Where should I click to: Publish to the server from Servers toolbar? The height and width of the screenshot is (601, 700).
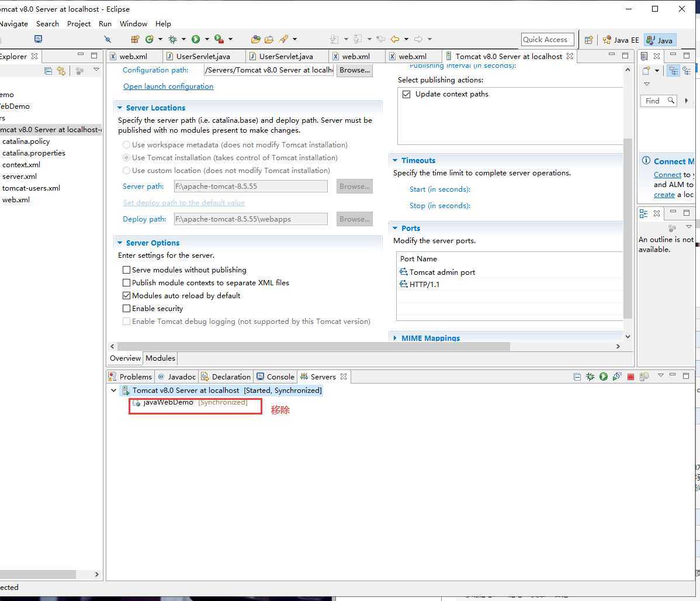click(x=644, y=377)
